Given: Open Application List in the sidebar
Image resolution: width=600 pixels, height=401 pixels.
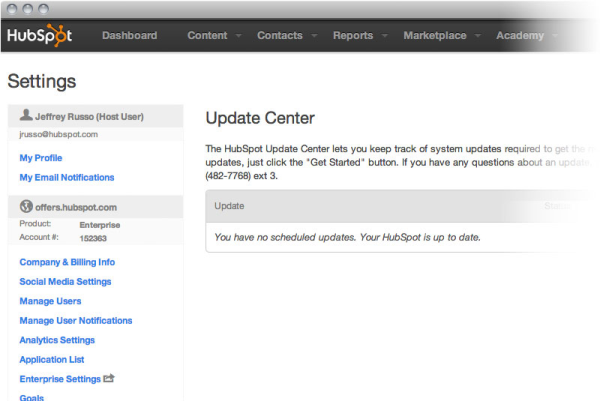Looking at the screenshot, I should tap(52, 360).
